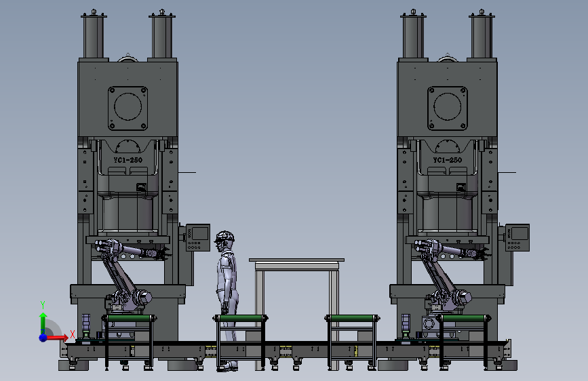Select the worker's safety helmet
The image size is (588, 381).
(x=224, y=236)
